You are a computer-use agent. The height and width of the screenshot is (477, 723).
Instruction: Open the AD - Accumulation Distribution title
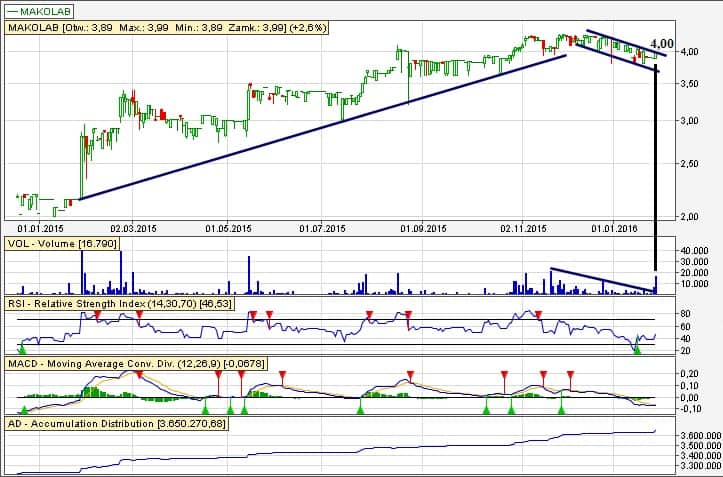pos(118,424)
